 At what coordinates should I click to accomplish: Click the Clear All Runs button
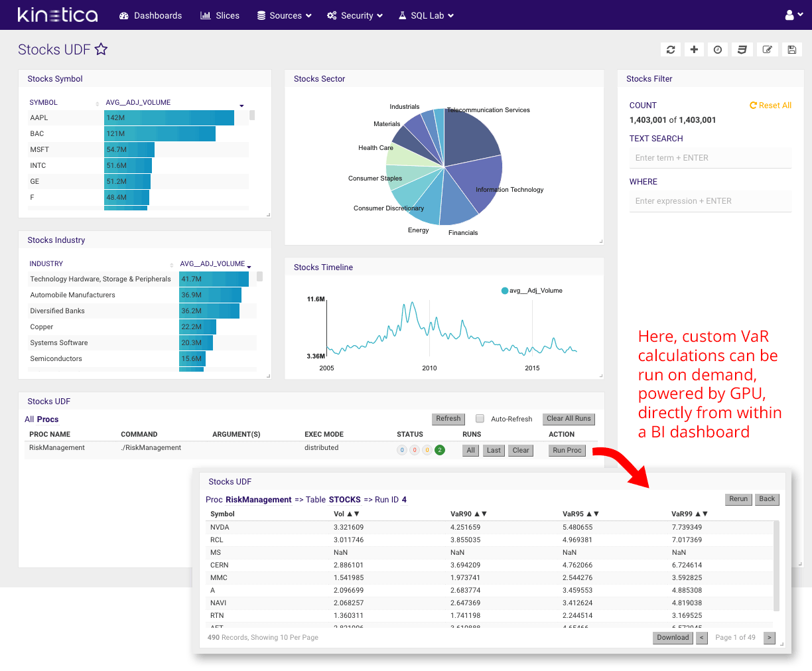coord(569,419)
